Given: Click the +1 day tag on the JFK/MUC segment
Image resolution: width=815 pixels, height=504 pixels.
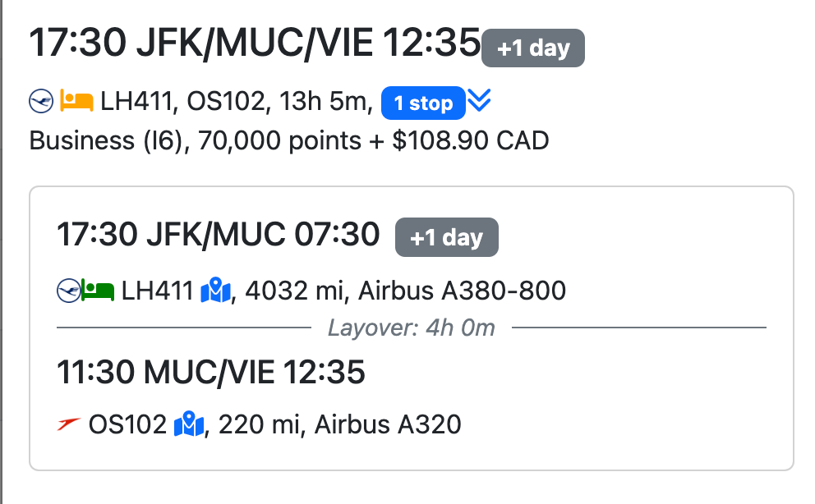Looking at the screenshot, I should pos(446,236).
